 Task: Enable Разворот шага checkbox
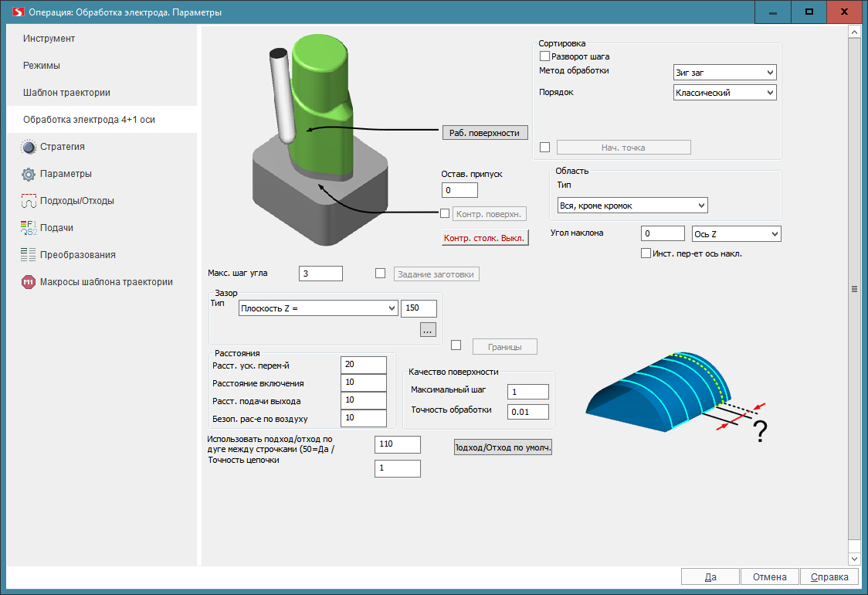click(544, 56)
